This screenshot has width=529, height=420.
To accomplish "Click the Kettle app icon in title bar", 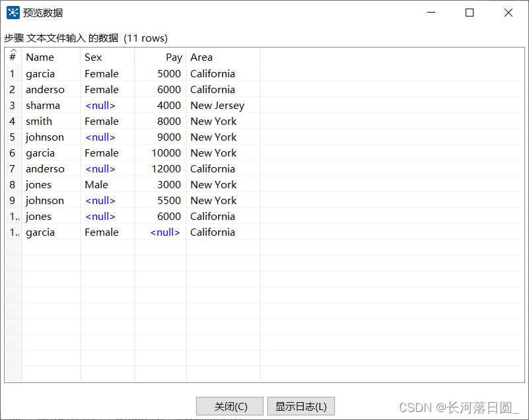I will click(13, 13).
